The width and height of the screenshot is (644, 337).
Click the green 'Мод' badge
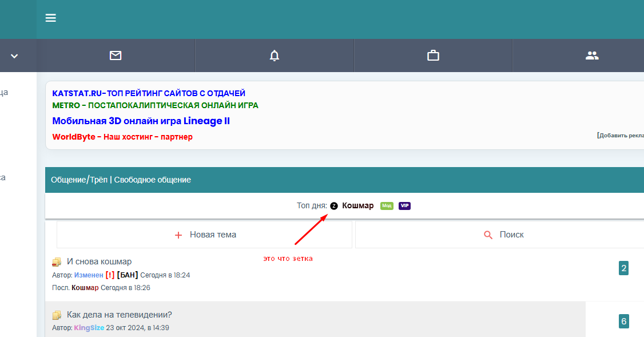[387, 206]
